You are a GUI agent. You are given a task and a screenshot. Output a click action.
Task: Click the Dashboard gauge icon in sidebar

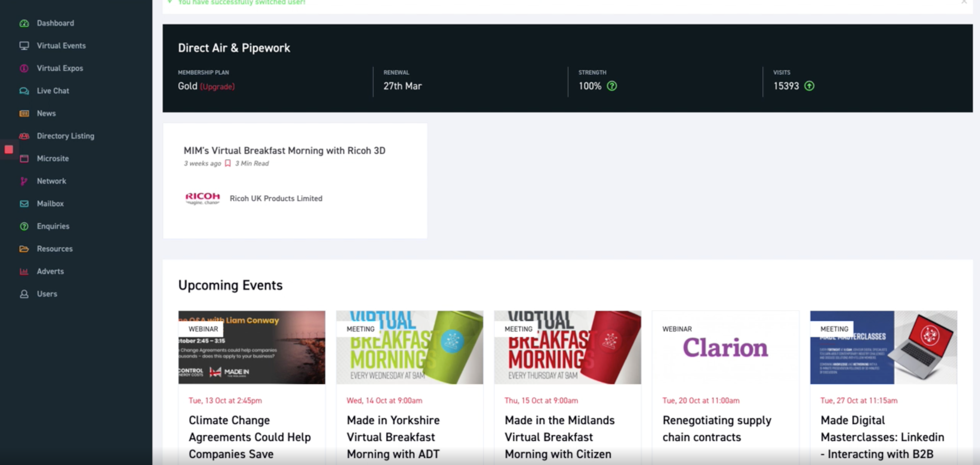24,23
